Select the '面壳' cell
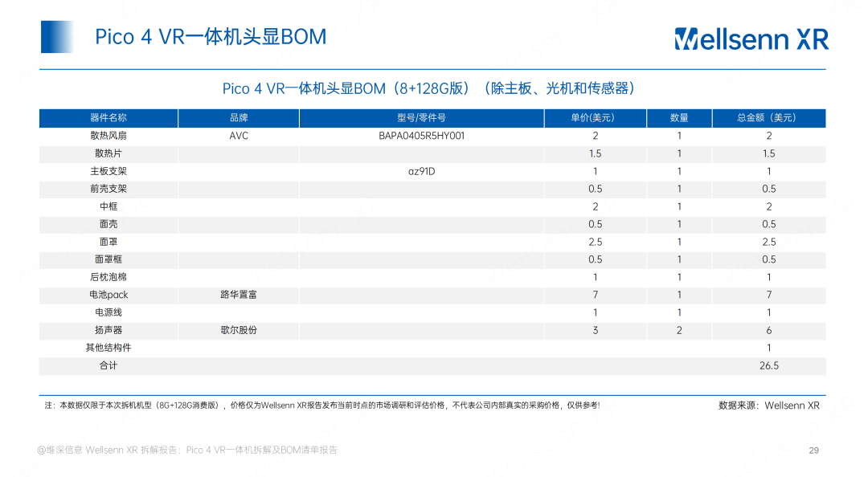 coord(108,224)
